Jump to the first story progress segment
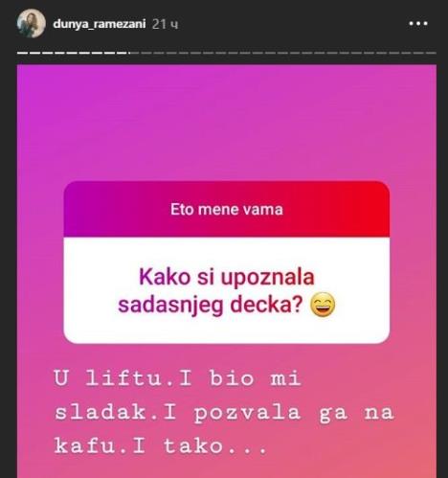This screenshot has width=448, height=478. pos(22,53)
